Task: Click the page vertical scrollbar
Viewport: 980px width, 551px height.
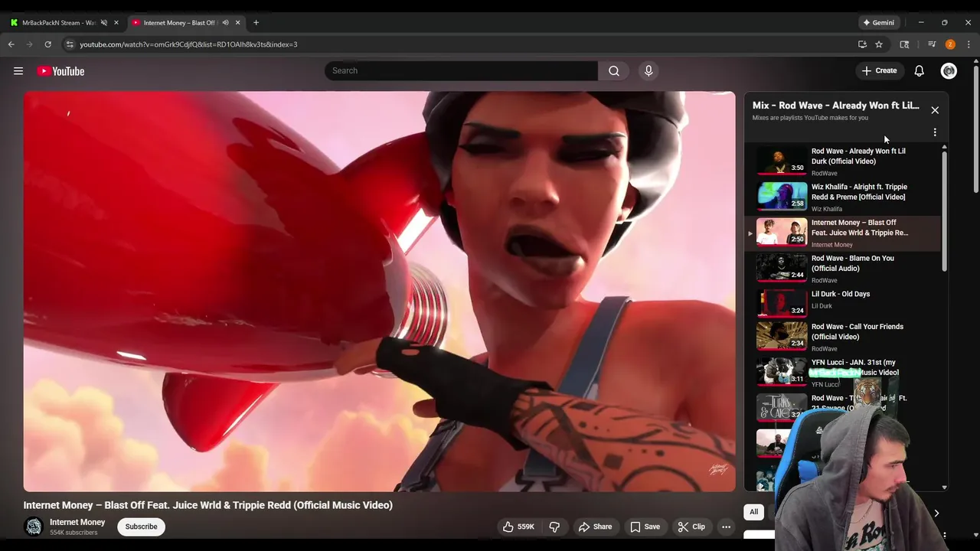Action: point(975,130)
